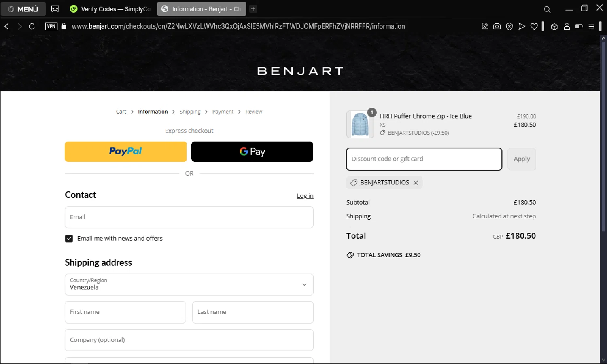Open the Opera MENÚ button
This screenshot has height=364, width=607.
tap(23, 9)
